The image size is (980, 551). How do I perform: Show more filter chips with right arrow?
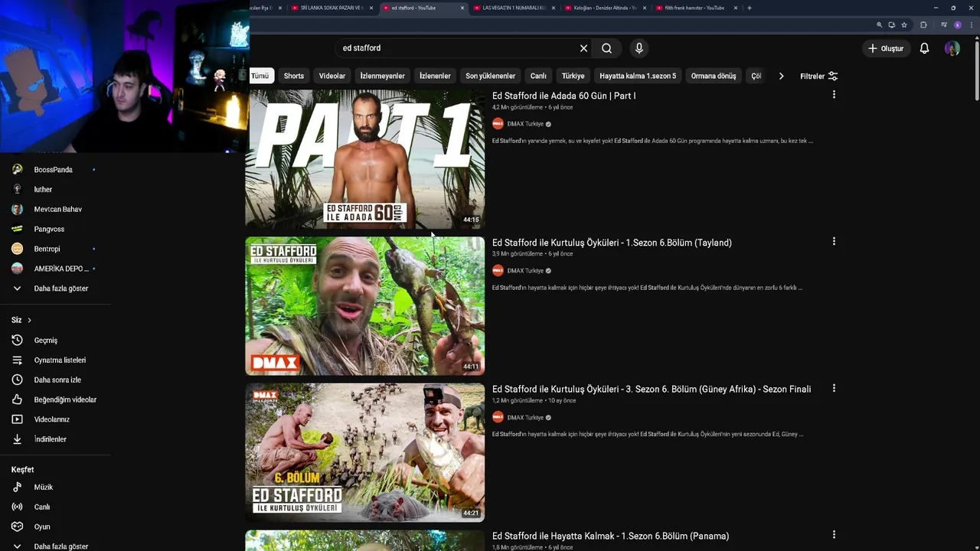click(x=781, y=76)
